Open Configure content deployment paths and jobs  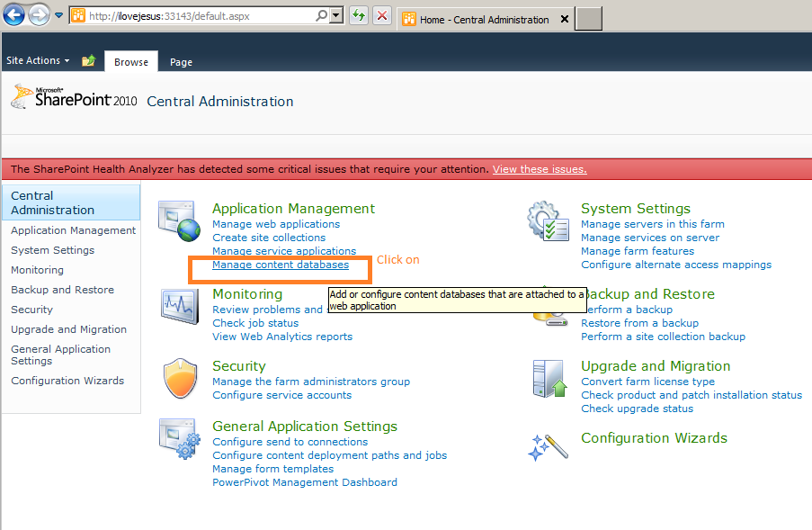click(329, 455)
